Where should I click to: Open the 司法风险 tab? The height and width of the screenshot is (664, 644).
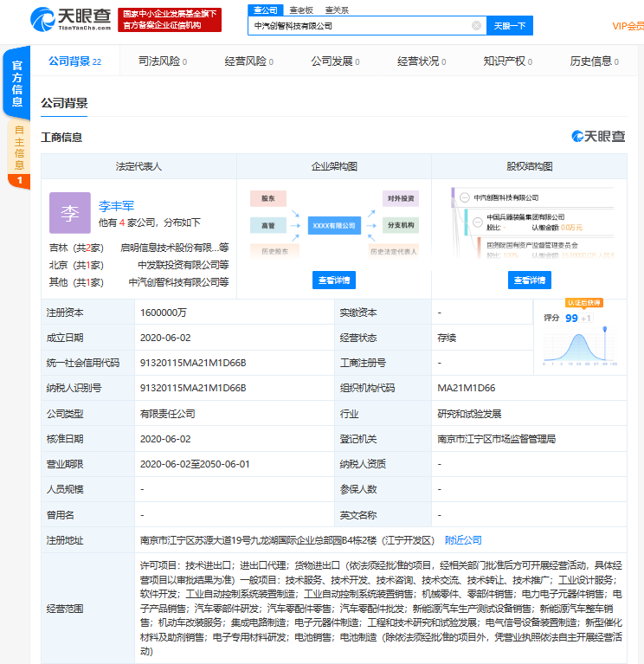[x=163, y=61]
